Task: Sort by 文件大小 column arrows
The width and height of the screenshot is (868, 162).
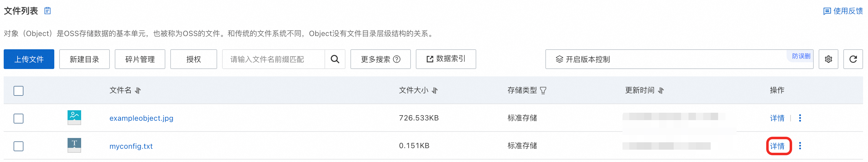Action: click(x=435, y=91)
